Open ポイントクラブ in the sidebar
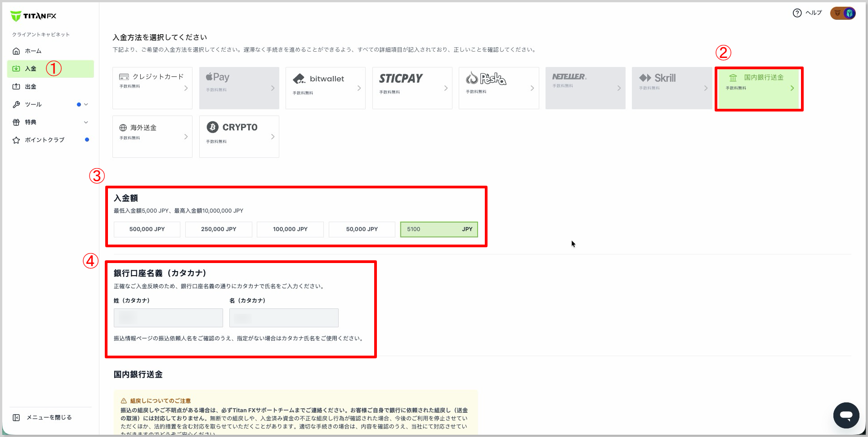 click(x=50, y=140)
